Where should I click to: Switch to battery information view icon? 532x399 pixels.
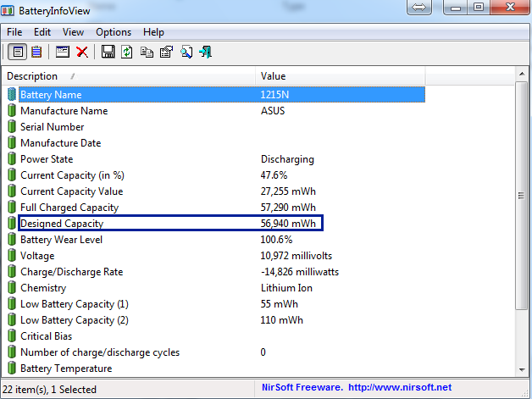[x=17, y=52]
